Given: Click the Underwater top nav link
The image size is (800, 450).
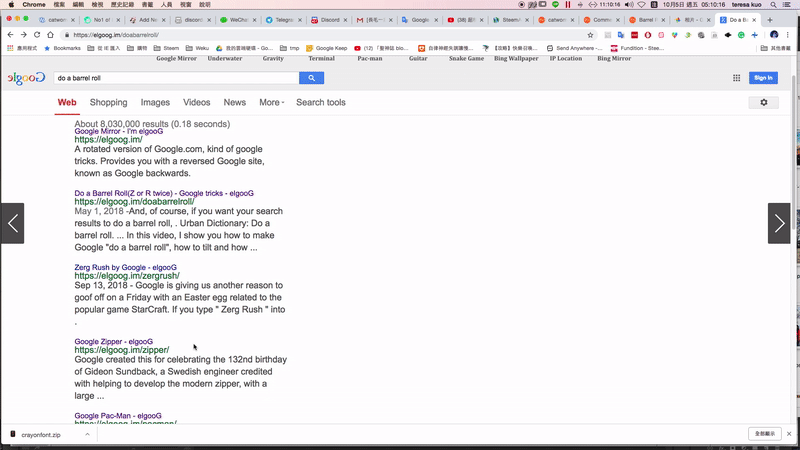Looking at the screenshot, I should pyautogui.click(x=224, y=59).
